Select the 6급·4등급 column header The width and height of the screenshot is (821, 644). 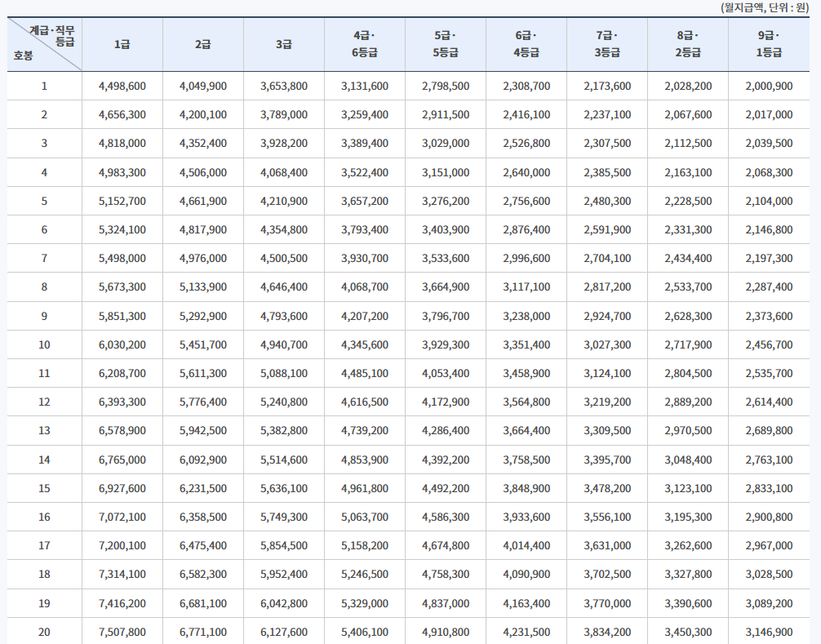526,45
